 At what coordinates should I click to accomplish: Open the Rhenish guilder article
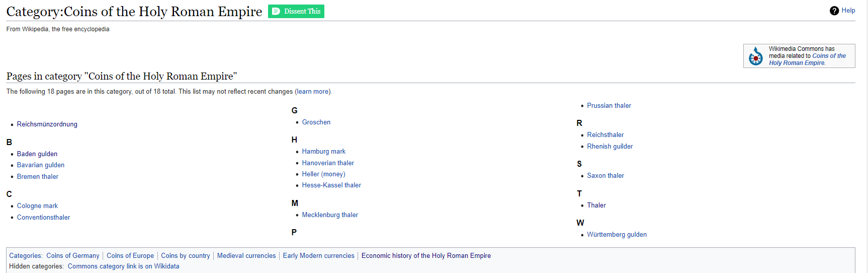click(x=610, y=147)
